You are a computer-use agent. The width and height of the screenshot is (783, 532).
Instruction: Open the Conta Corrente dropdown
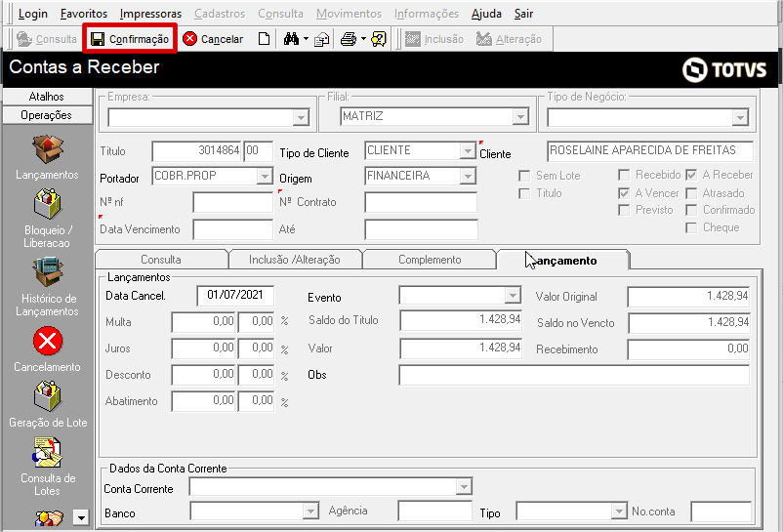pos(464,486)
